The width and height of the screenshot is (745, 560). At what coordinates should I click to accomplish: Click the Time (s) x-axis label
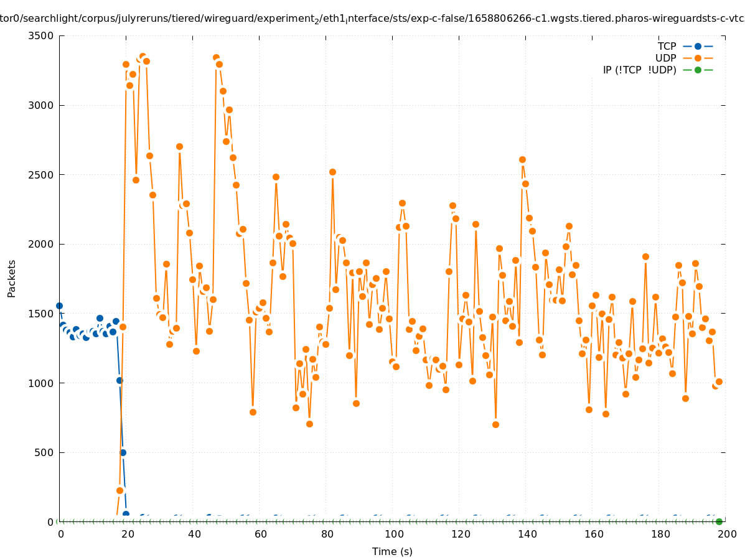pos(392,551)
